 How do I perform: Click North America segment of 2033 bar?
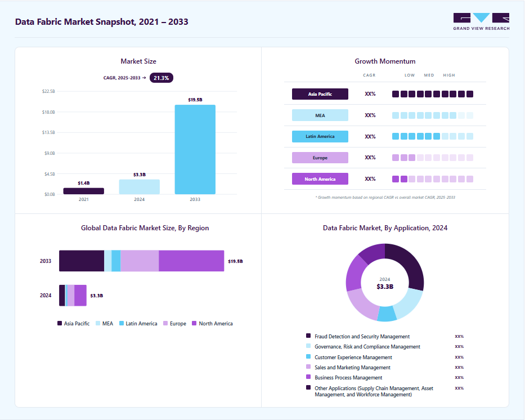[191, 261]
